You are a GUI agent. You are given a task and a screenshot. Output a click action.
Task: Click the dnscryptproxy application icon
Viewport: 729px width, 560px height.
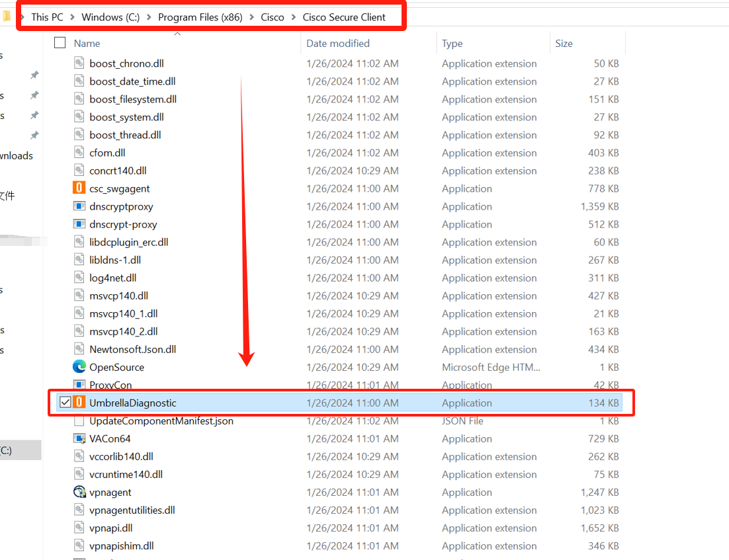[79, 206]
